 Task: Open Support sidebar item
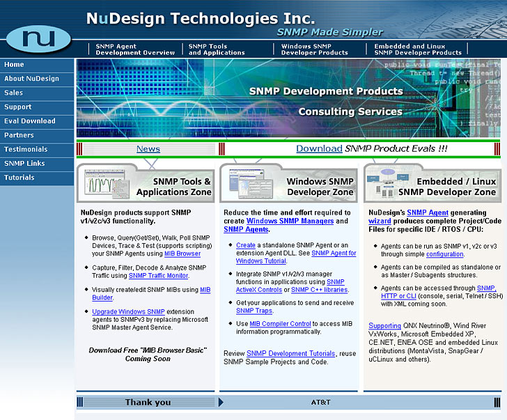click(x=37, y=107)
